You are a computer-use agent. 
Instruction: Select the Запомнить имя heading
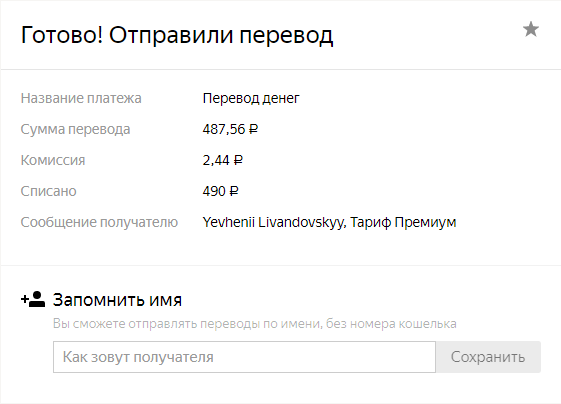tap(117, 300)
